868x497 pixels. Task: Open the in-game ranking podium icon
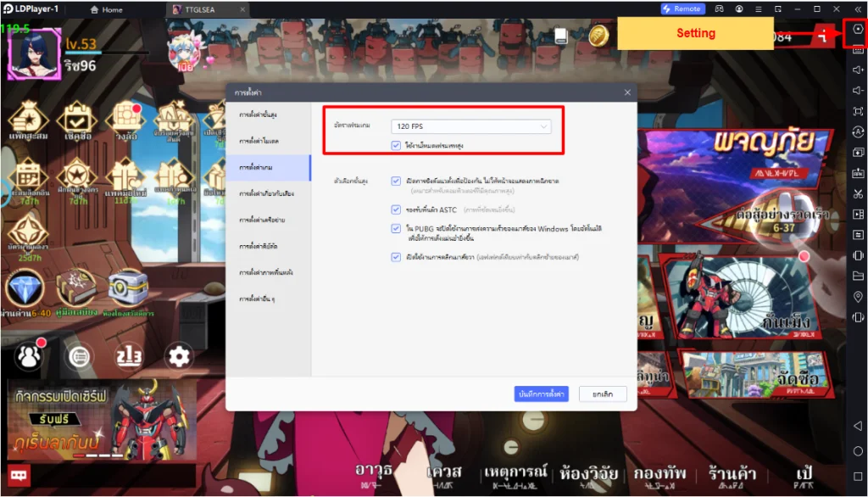(x=129, y=356)
